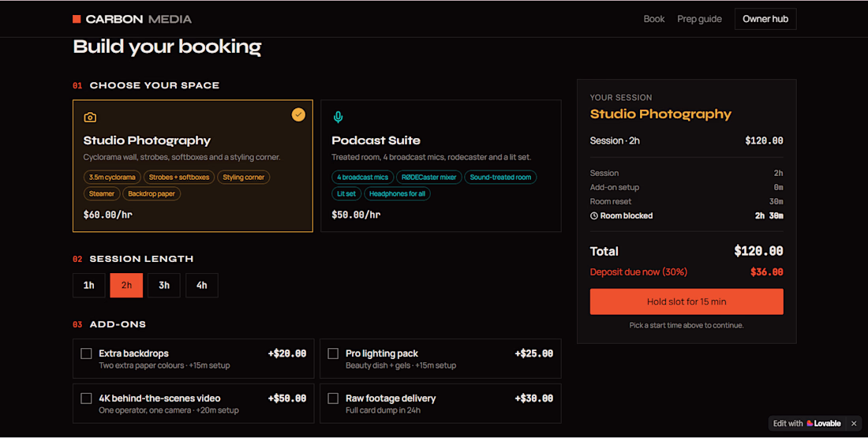
Task: Select the Studio Photography card title
Action: click(x=147, y=140)
